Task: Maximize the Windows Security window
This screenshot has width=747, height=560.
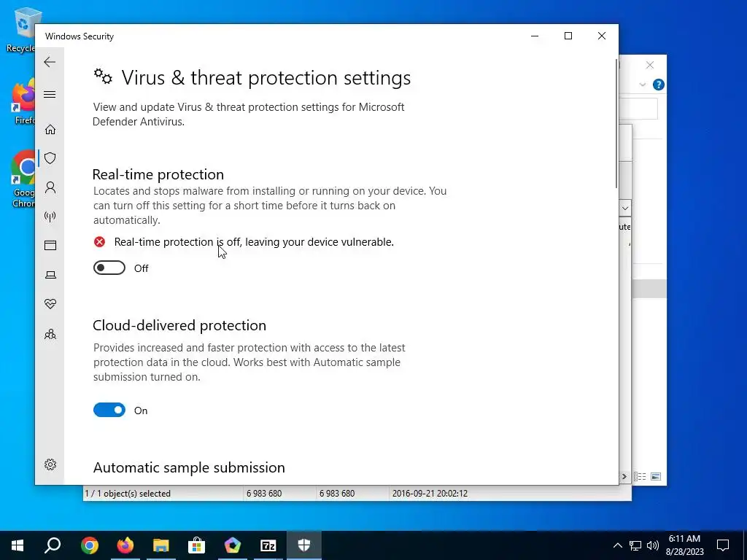Action: pos(568,36)
